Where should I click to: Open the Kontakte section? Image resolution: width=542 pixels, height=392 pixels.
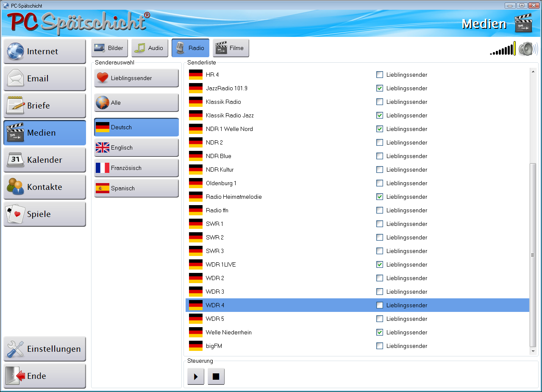click(x=44, y=187)
